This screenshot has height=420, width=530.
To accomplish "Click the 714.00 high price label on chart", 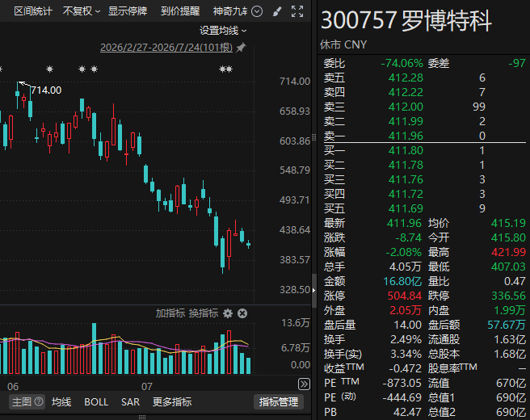I will coord(46,90).
